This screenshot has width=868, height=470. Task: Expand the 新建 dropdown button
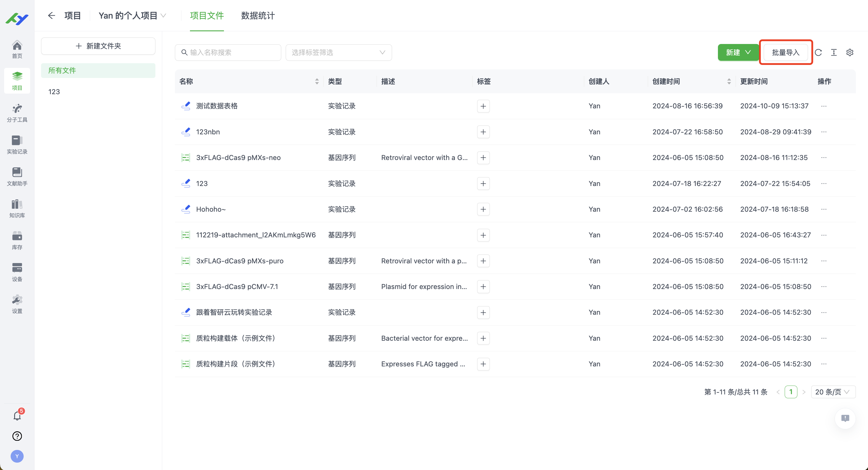click(x=738, y=53)
